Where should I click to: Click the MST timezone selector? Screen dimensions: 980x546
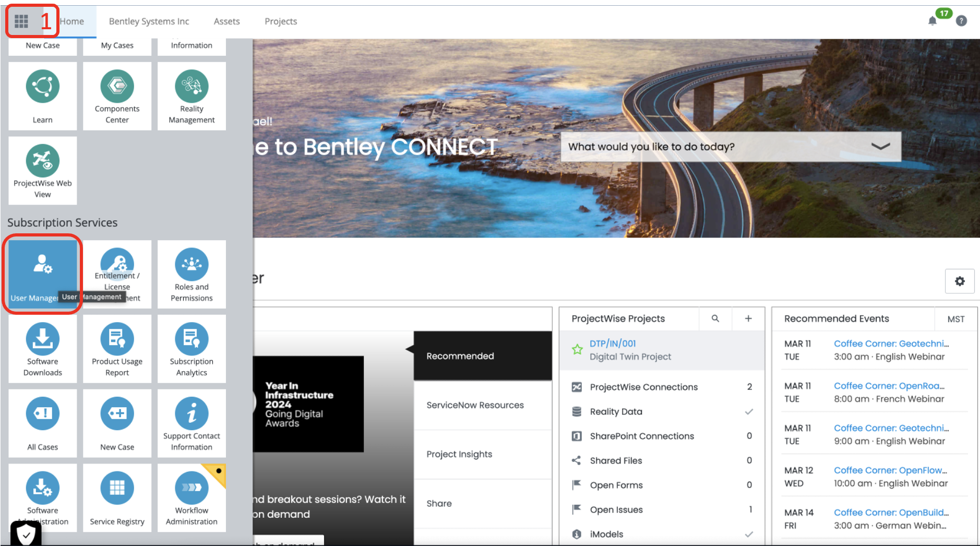[955, 319]
